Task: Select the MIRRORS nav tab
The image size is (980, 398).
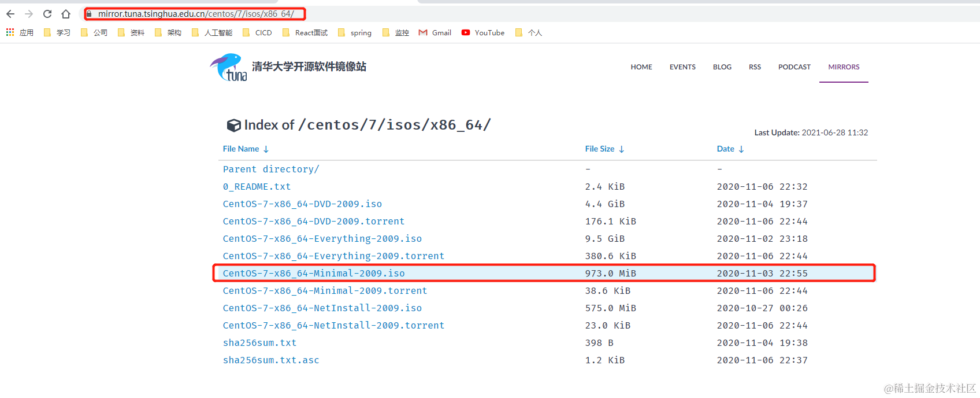Action: click(844, 67)
